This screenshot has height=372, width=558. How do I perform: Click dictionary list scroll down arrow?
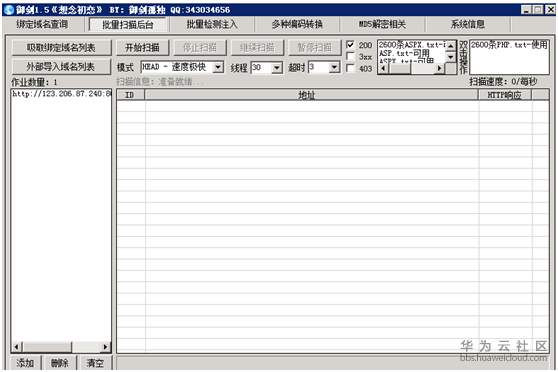pos(451,57)
